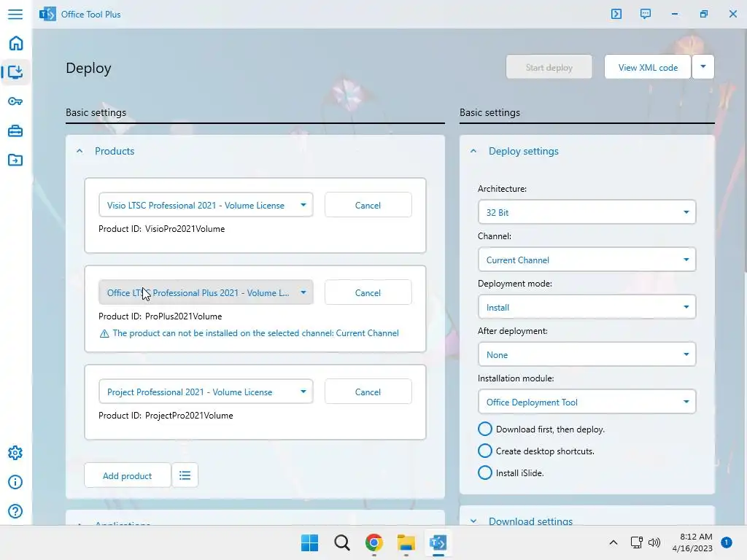Screen dimensions: 747x560
Task: Toggle Install iSlide option
Action: (x=484, y=472)
